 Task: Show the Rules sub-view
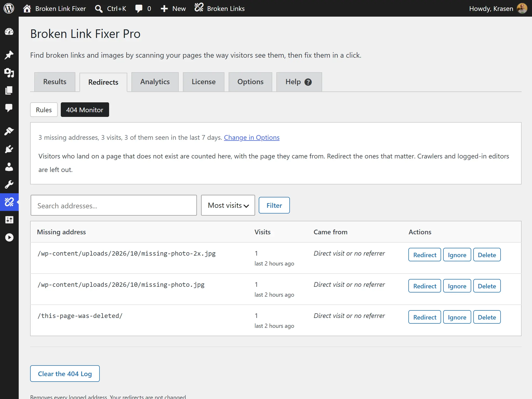[44, 110]
